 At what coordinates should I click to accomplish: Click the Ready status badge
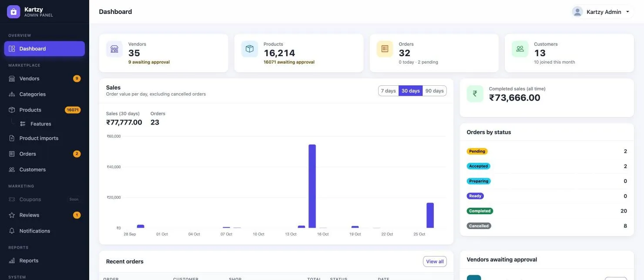click(x=475, y=196)
